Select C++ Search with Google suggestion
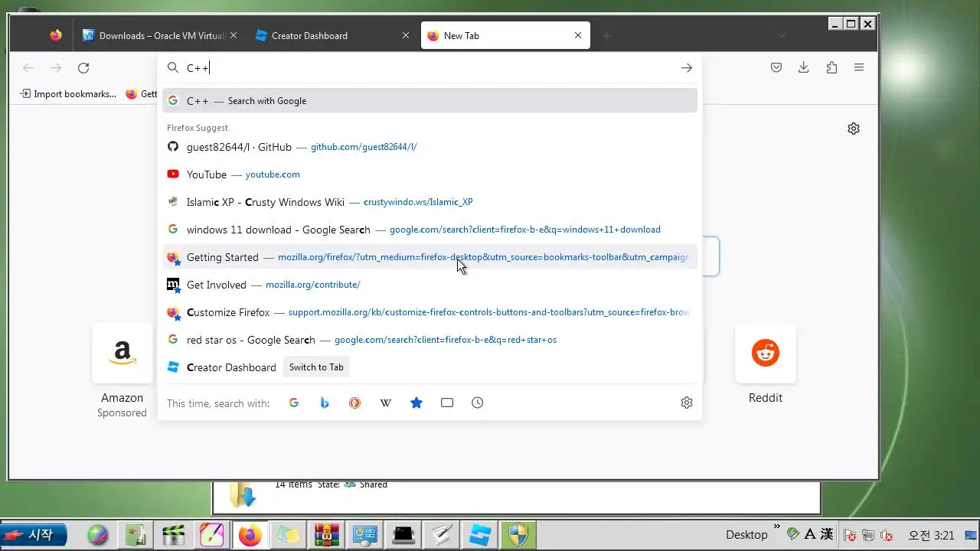 coord(430,100)
